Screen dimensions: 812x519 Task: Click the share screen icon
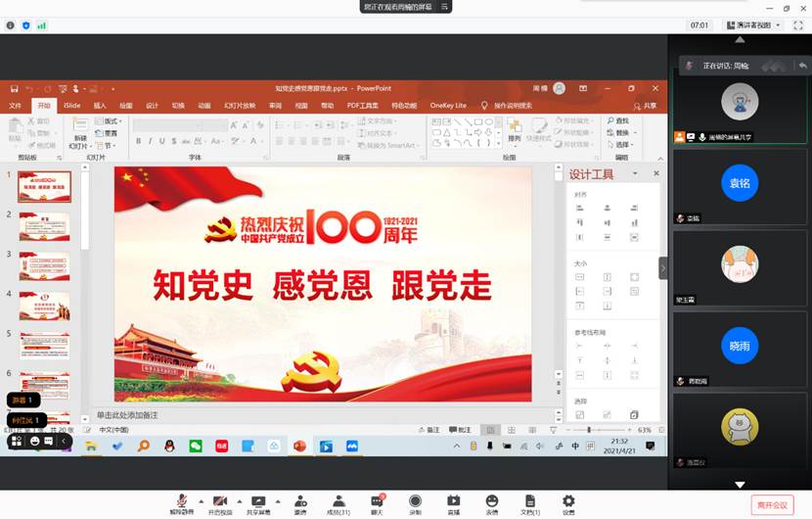tap(258, 504)
